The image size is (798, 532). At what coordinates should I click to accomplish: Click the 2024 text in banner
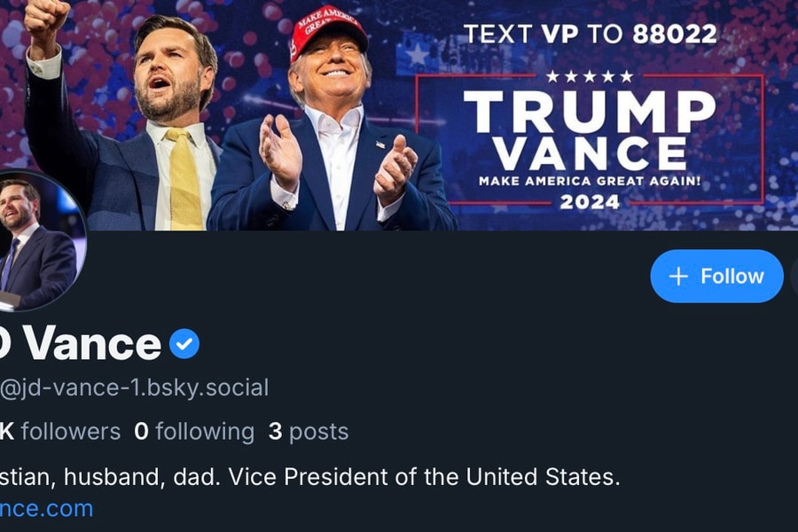pyautogui.click(x=590, y=202)
